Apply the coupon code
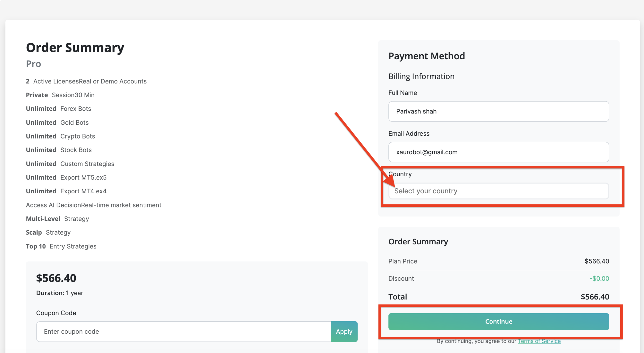The image size is (644, 353). [344, 331]
